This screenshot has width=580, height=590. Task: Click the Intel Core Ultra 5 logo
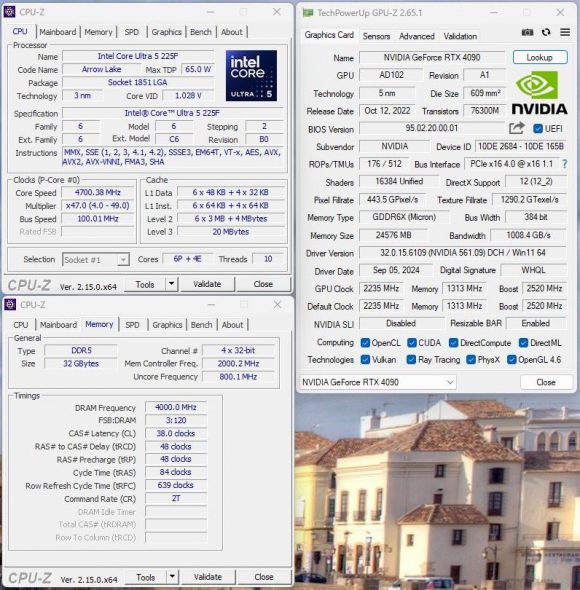click(x=251, y=76)
